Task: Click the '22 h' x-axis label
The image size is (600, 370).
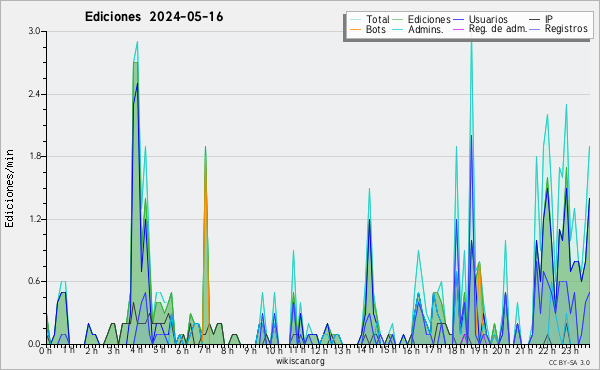Action: 548,350
